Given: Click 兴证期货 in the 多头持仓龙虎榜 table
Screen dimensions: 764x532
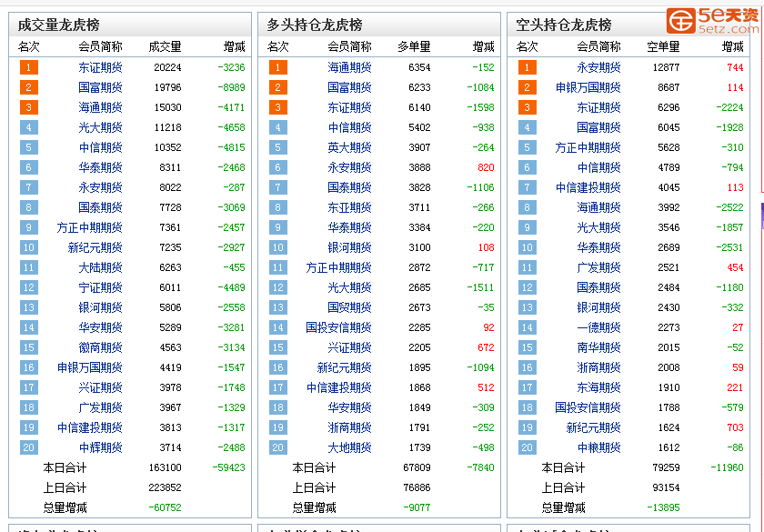Looking at the screenshot, I should (349, 347).
